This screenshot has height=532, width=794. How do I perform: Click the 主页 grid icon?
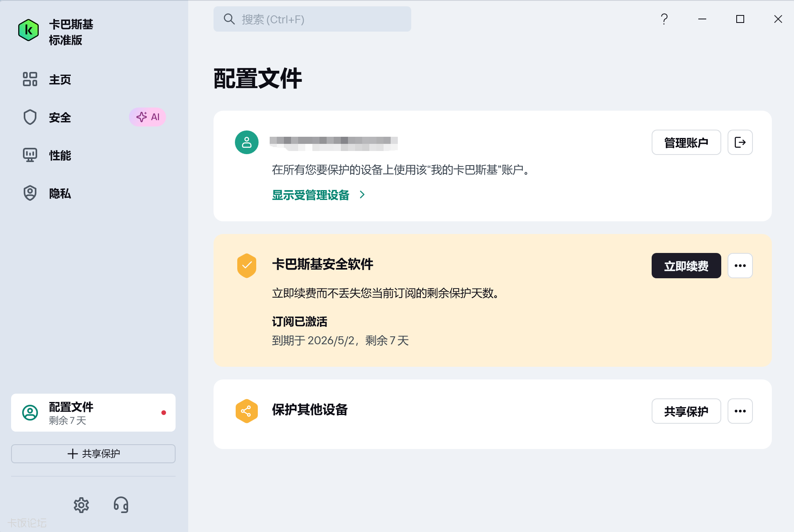click(x=30, y=79)
